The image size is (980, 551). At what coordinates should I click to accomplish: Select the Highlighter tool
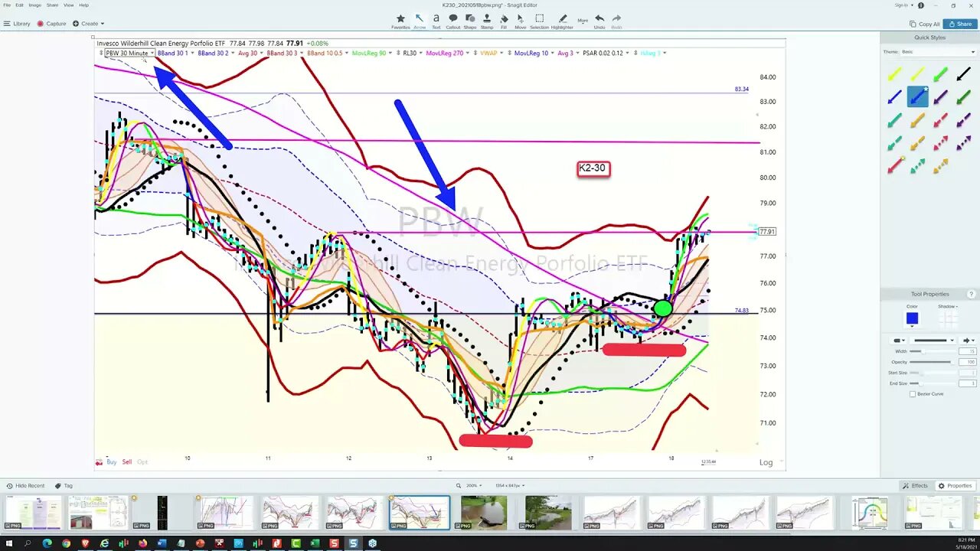(562, 21)
